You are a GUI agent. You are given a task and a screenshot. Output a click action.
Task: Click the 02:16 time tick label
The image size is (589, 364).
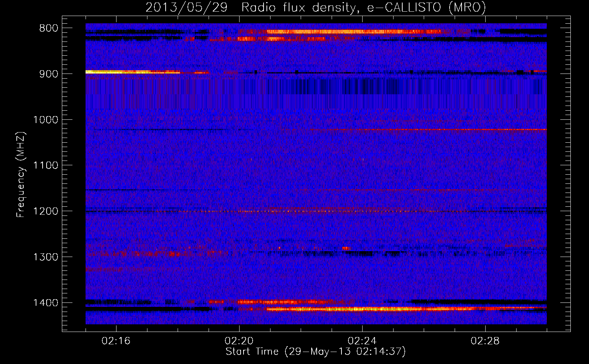(116, 341)
